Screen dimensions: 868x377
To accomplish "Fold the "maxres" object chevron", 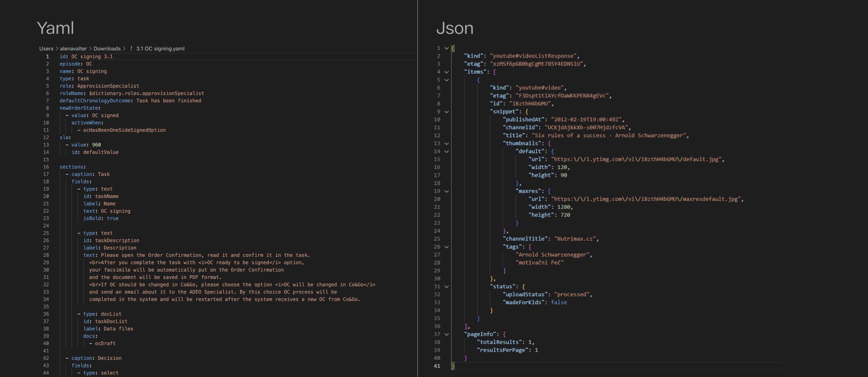I will 447,191.
